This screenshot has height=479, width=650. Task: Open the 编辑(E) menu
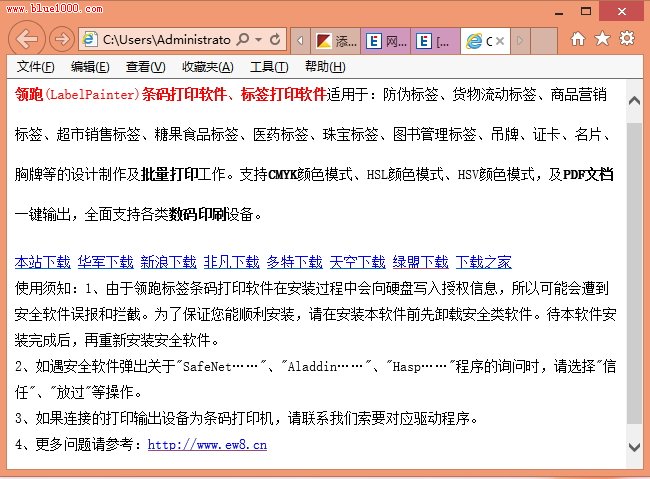(x=90, y=67)
